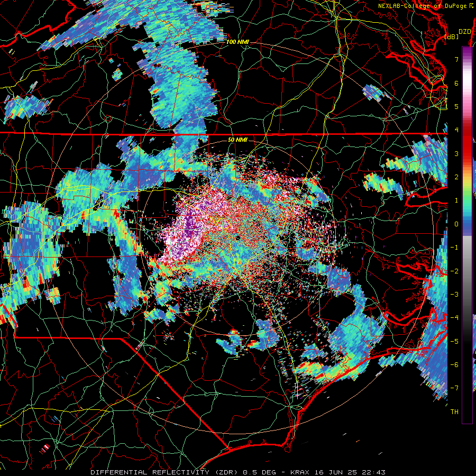Click the "50 NMI" range ring label
Image resolution: width=476 pixels, height=476 pixels.
[x=237, y=140]
